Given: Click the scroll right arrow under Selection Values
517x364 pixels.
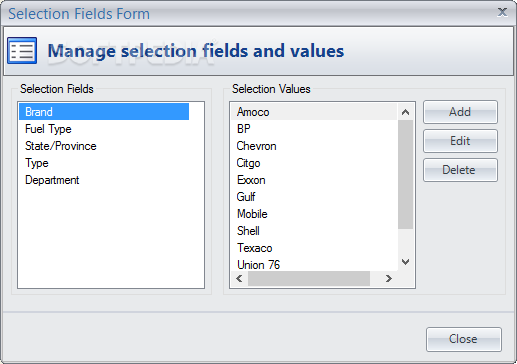Looking at the screenshot, I should [388, 278].
